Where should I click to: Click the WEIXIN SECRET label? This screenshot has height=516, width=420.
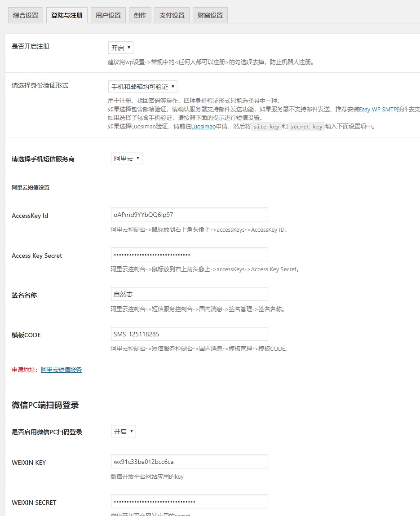34,503
